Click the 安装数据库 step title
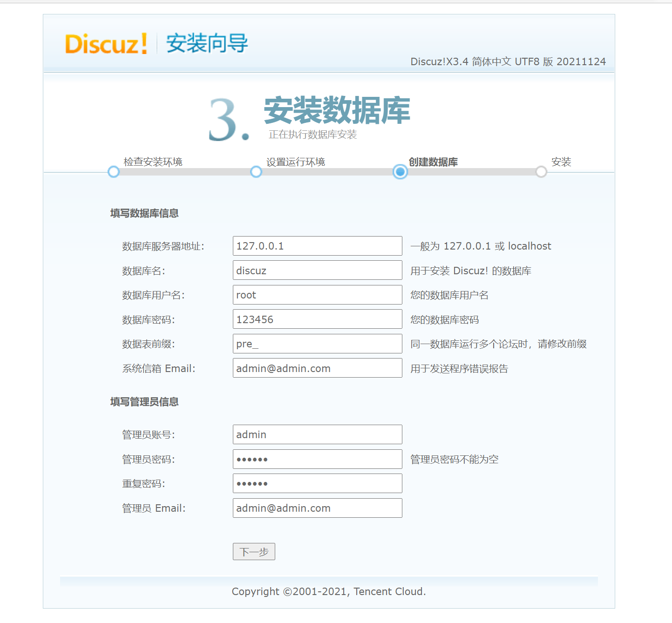Viewport: 672px width, 623px height. [x=337, y=110]
